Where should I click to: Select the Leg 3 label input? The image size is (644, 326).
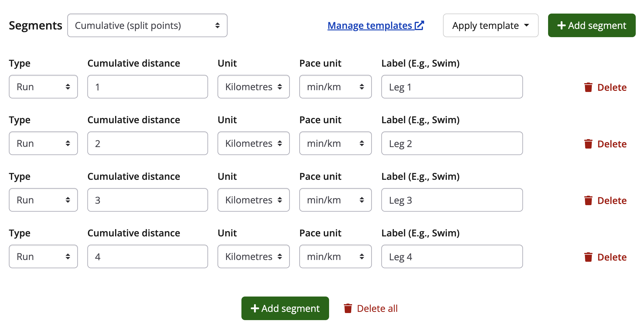[x=452, y=200]
